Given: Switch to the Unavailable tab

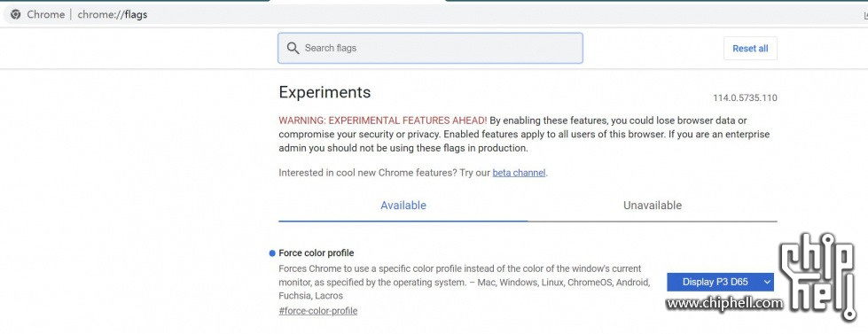Looking at the screenshot, I should (x=652, y=206).
